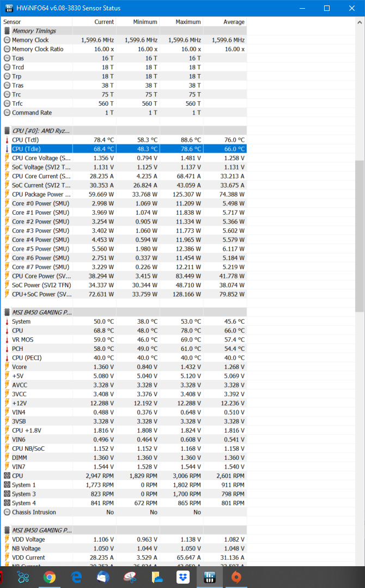Select the Tras timing row

click(x=124, y=85)
